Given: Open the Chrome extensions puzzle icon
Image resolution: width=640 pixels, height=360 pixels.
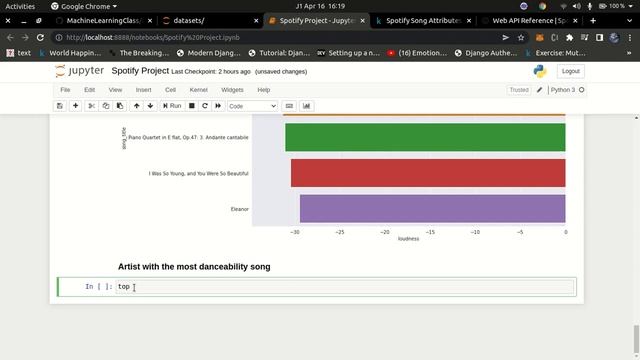Looking at the screenshot, I should click(569, 38).
